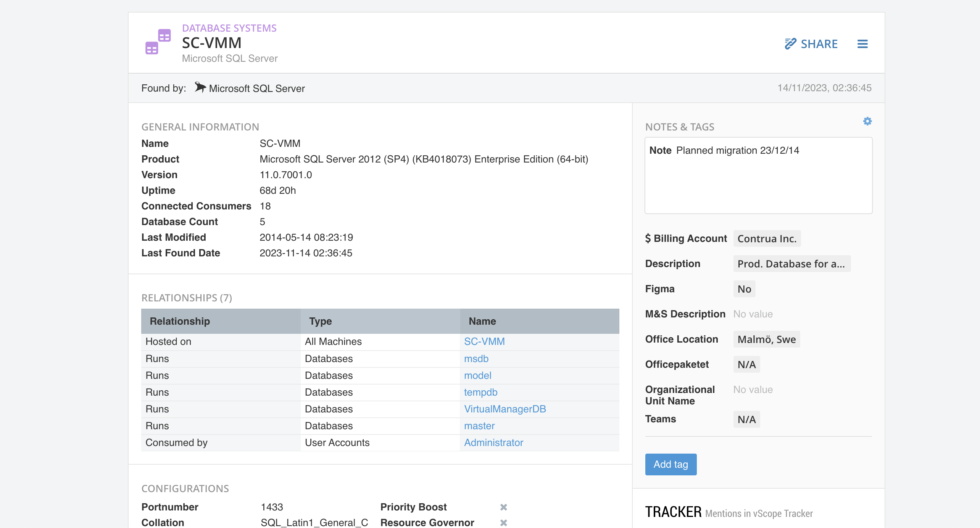This screenshot has width=980, height=528.
Task: Click the Billing Account dollar icon
Action: pos(648,238)
